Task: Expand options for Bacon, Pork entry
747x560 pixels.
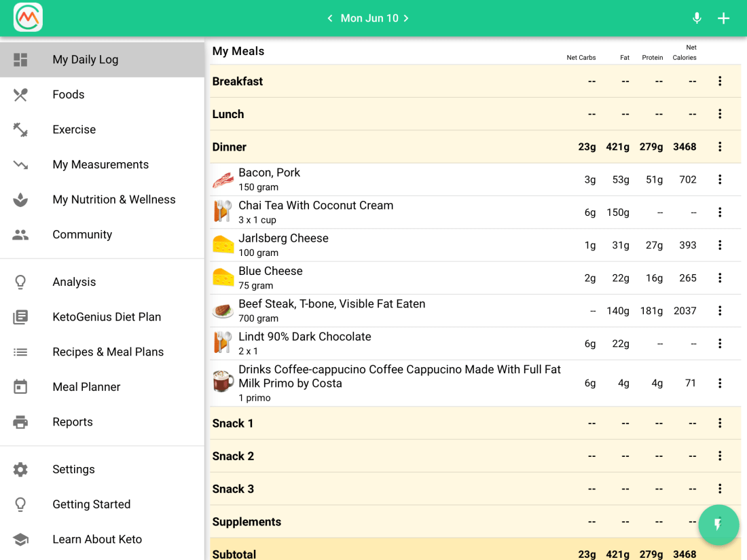Action: [720, 180]
